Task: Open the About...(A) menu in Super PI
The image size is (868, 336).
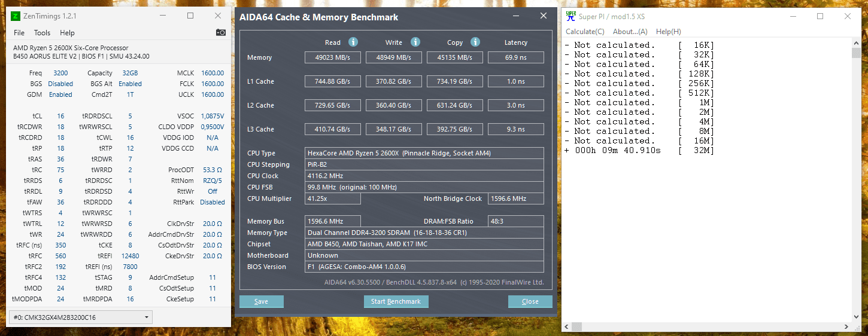Action: pos(630,32)
